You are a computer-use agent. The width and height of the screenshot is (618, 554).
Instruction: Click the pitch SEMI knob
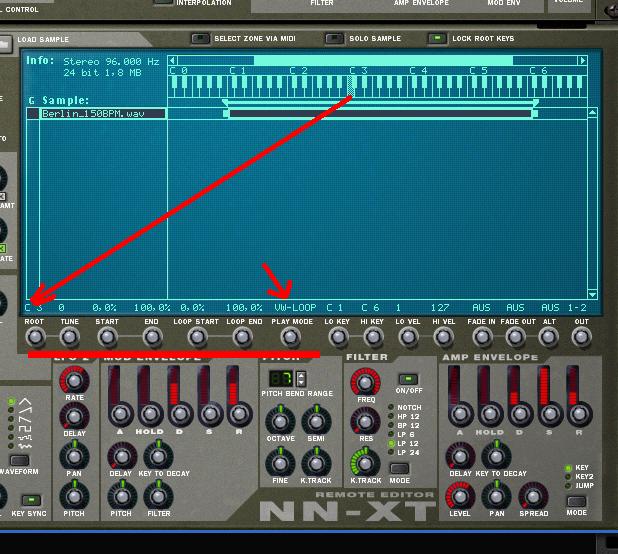(316, 421)
